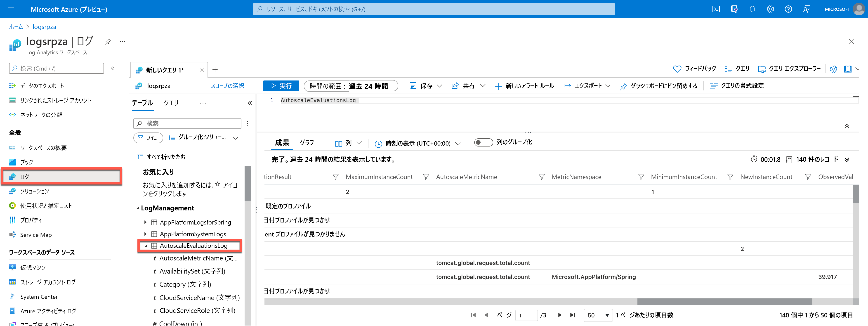868x326 pixels.
Task: Change the UTC time display dropdown
Action: click(417, 143)
